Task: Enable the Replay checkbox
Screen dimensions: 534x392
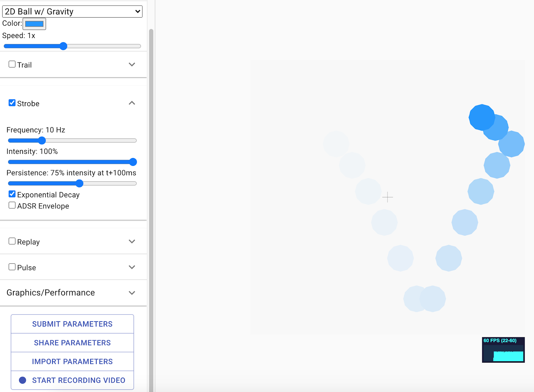Action: pos(12,241)
